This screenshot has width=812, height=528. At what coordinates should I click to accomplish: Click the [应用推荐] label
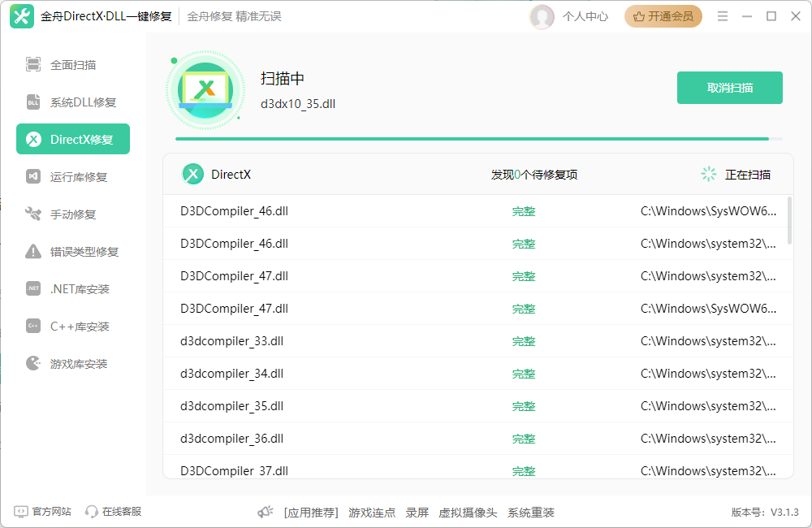pos(311,513)
